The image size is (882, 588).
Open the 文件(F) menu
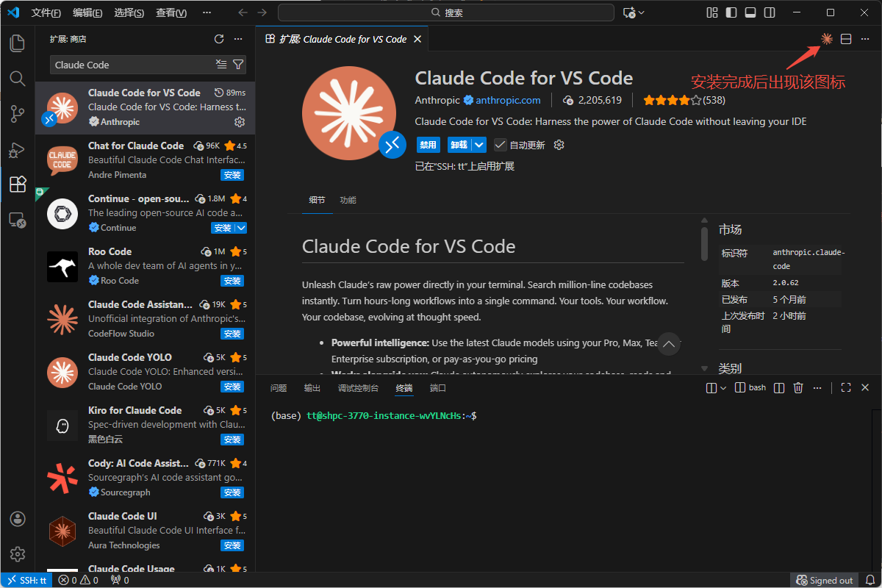tap(46, 12)
